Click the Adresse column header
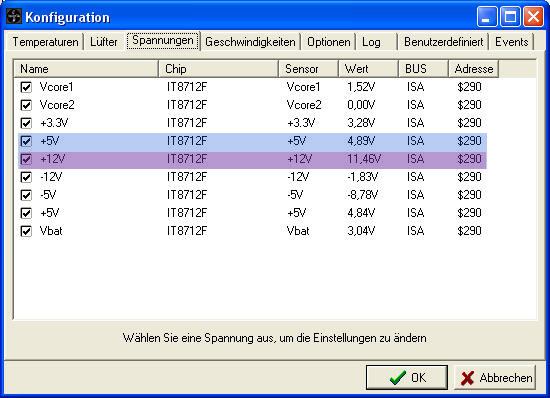 [474, 69]
